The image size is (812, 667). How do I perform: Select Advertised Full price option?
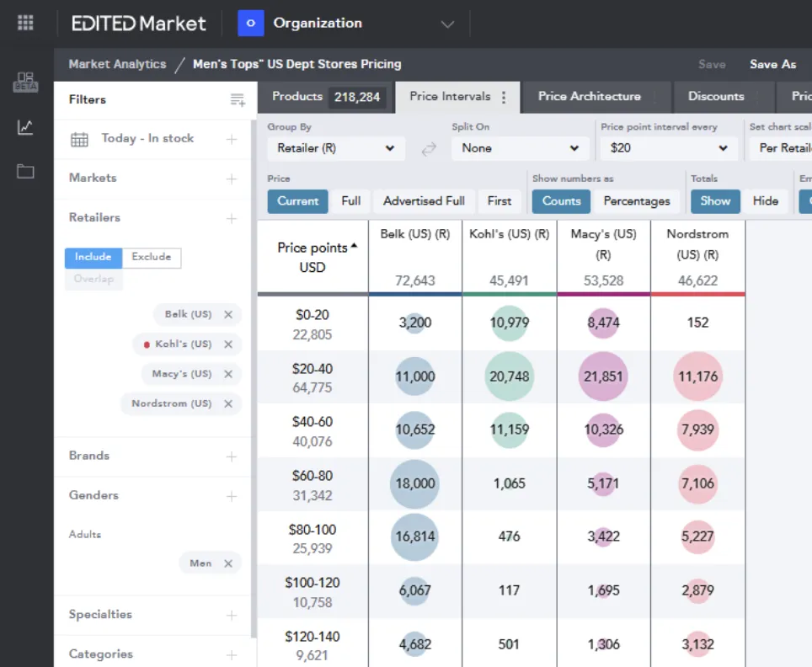[x=424, y=201]
